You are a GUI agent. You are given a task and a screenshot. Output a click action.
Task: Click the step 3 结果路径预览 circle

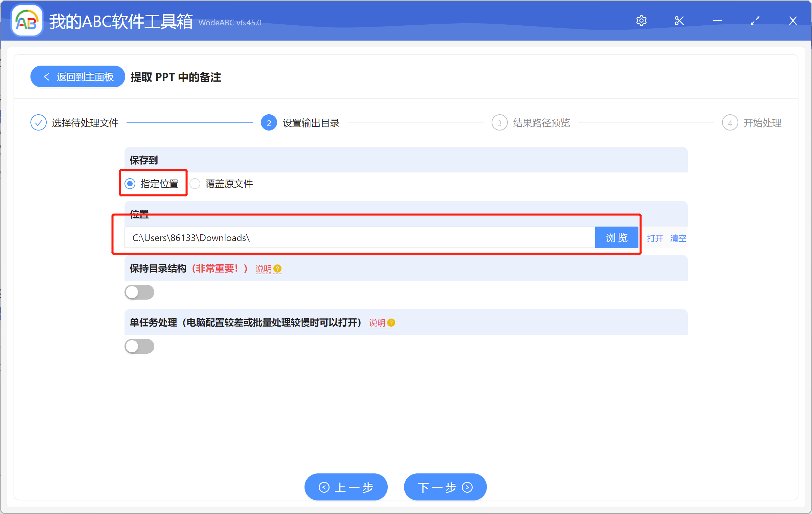click(x=500, y=122)
